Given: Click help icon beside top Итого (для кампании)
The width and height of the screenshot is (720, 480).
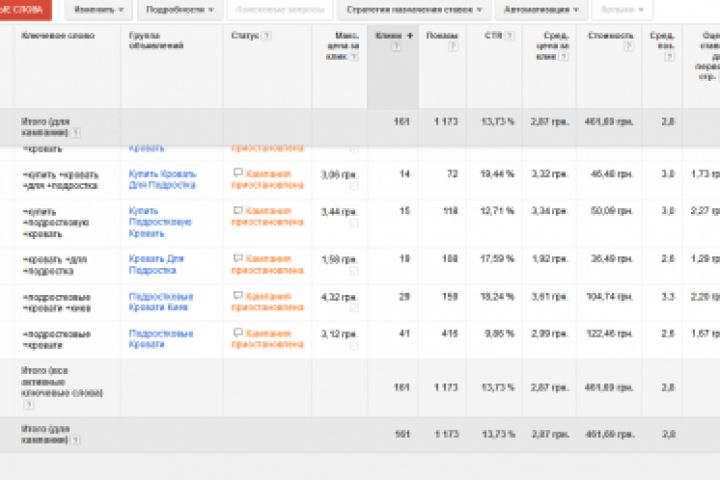Looking at the screenshot, I should [76, 133].
